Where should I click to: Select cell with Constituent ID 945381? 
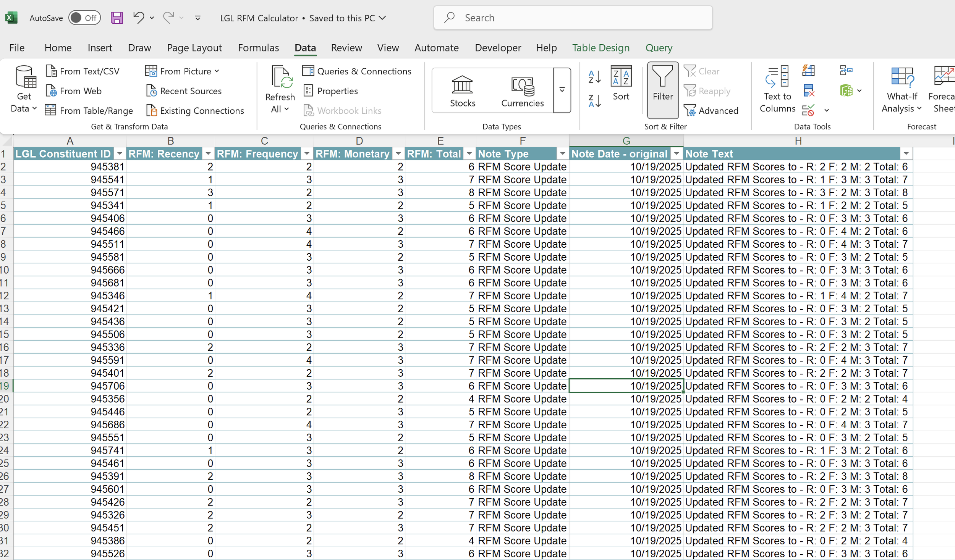tap(70, 166)
